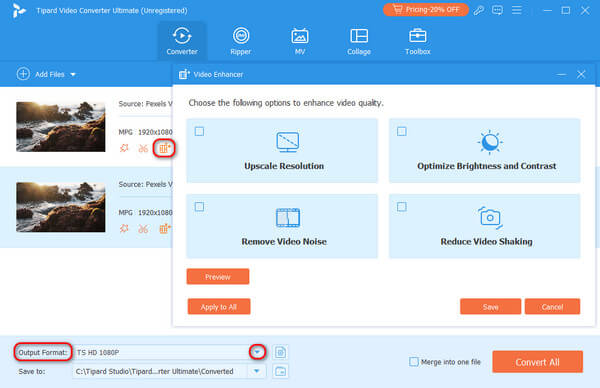Click the edit effect icon of second video
Image resolution: width=600 pixels, height=388 pixels.
(124, 228)
